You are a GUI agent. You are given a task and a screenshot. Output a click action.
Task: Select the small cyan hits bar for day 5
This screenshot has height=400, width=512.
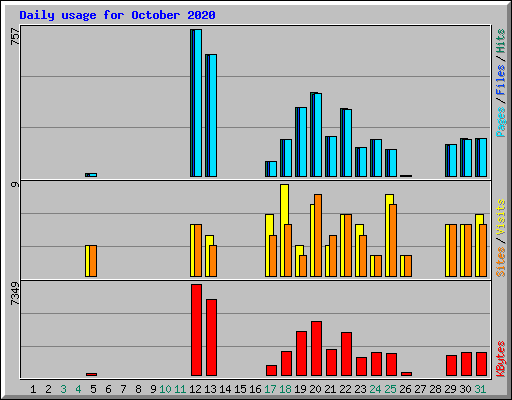click(93, 175)
